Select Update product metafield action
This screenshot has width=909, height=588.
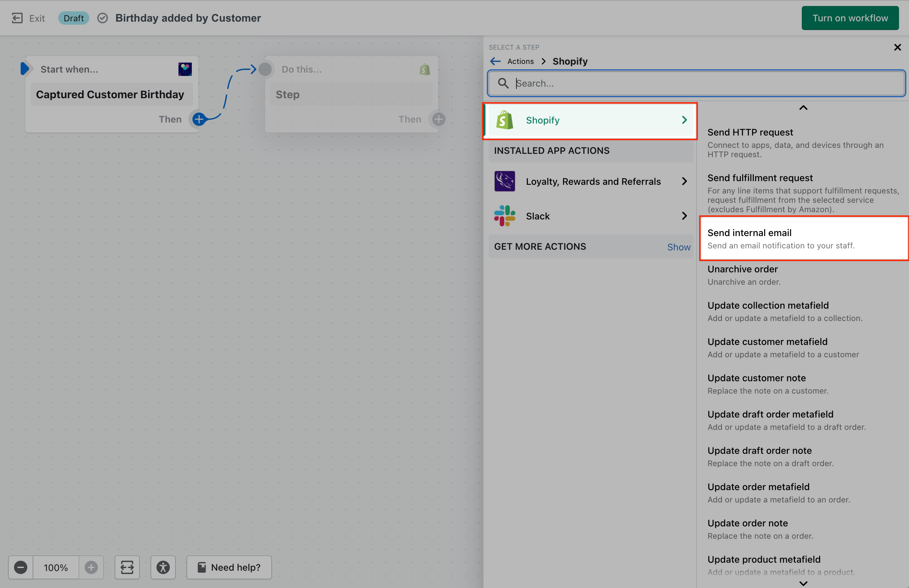[803, 565]
